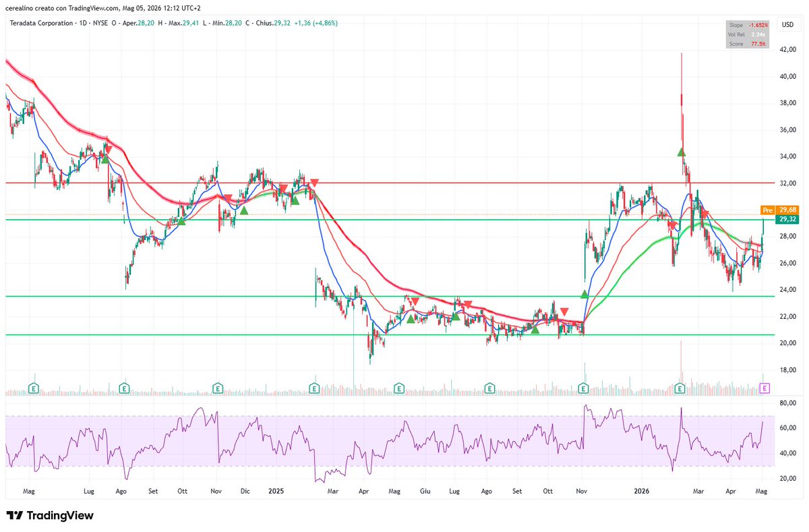The width and height of the screenshot is (809, 532).
Task: Click the 26,00 price axis label
Action: click(787, 263)
